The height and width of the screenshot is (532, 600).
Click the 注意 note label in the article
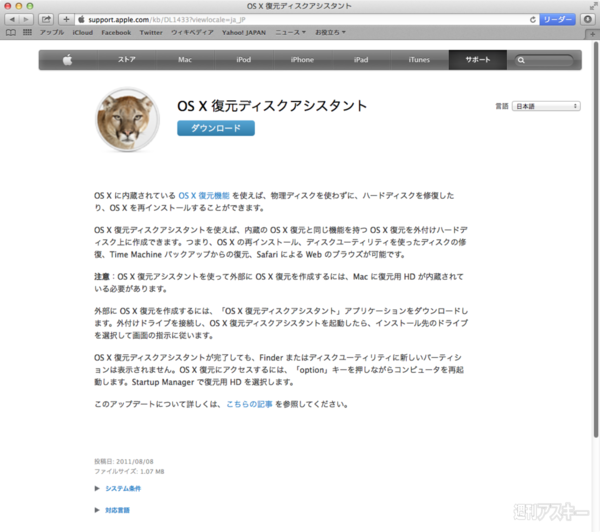(102, 277)
